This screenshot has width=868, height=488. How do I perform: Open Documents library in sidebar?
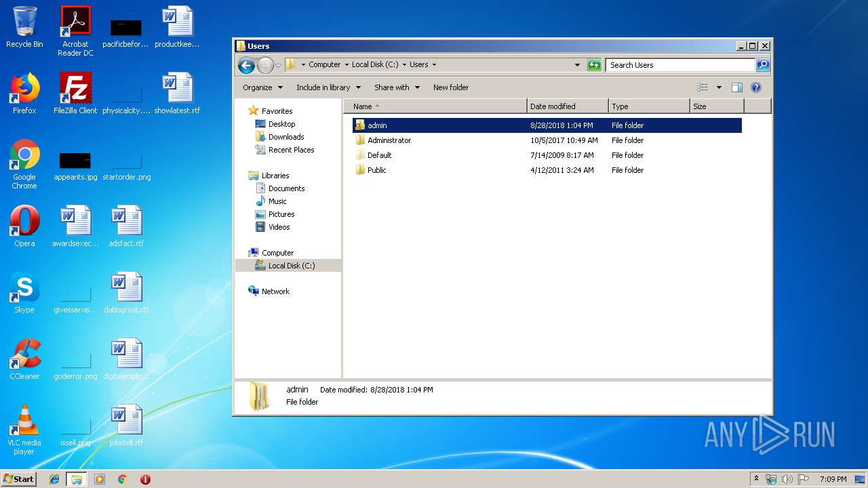(x=286, y=188)
